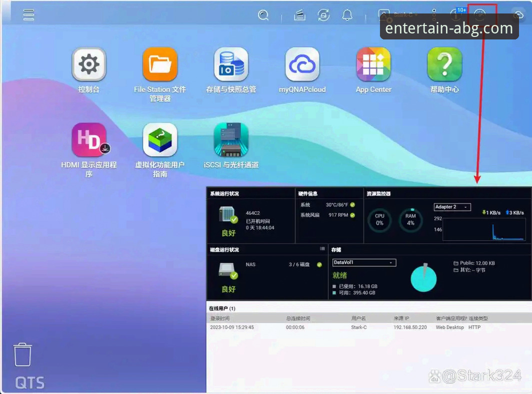
Task: Click the search magnifier icon
Action: click(263, 15)
